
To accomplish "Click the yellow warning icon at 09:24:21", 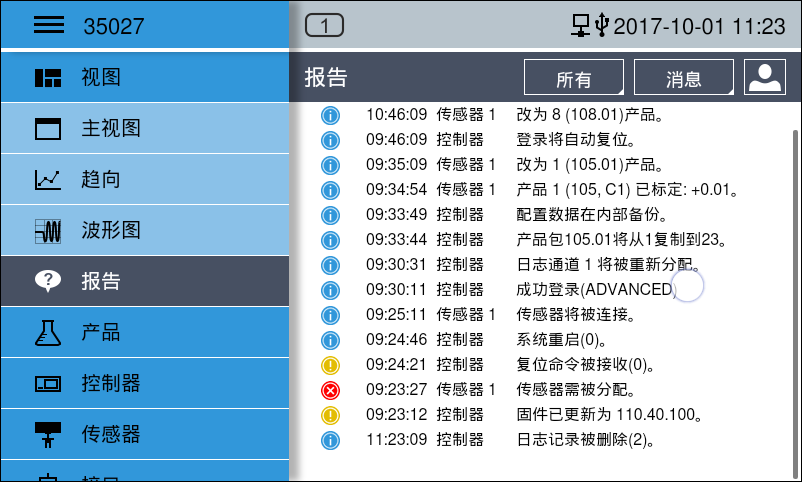I will (330, 365).
